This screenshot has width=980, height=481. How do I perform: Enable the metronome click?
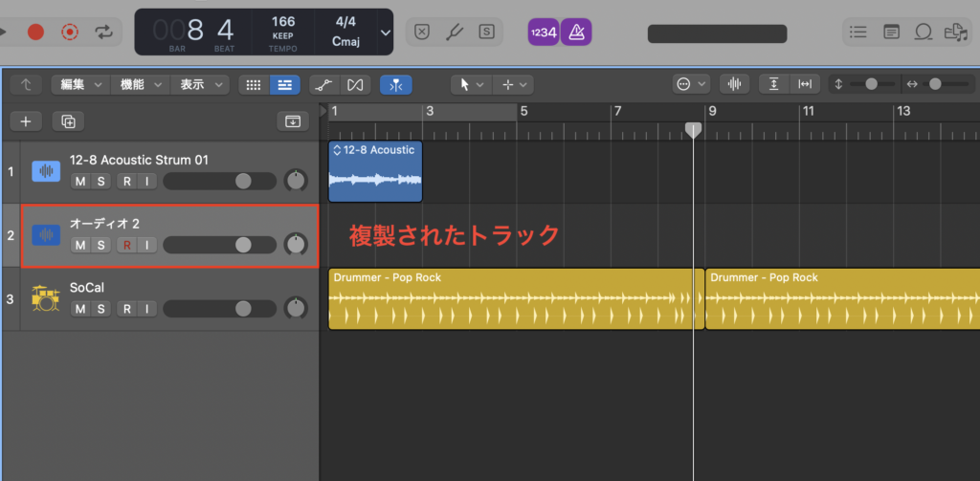point(576,32)
